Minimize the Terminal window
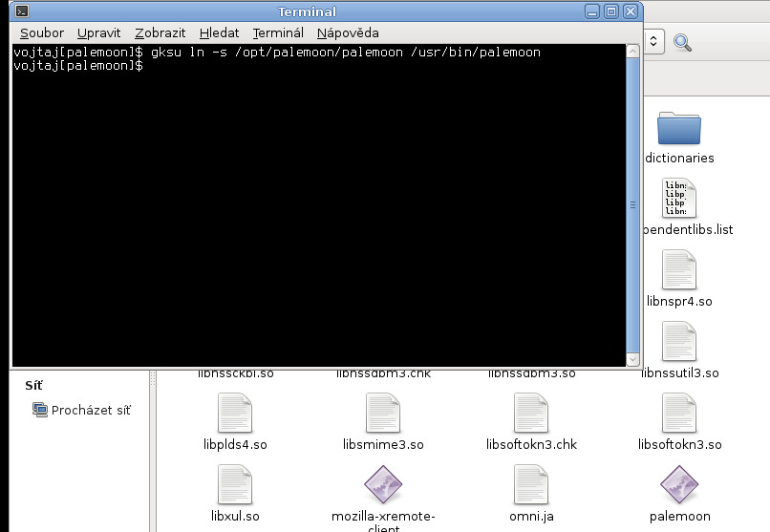770x532 pixels. pos(592,11)
